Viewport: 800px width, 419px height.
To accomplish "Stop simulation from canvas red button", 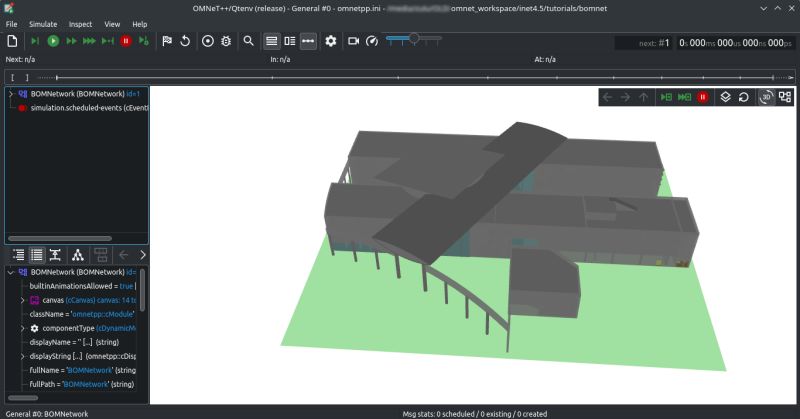I will (703, 97).
